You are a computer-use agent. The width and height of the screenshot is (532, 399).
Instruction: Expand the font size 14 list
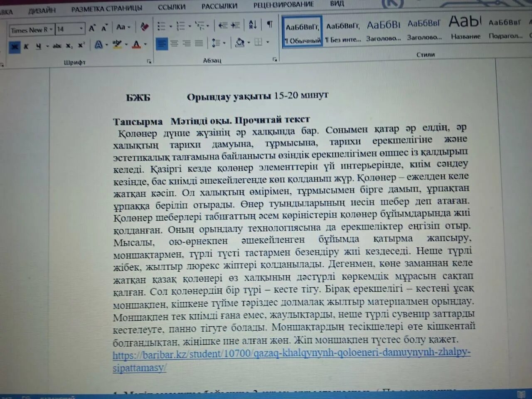click(81, 29)
